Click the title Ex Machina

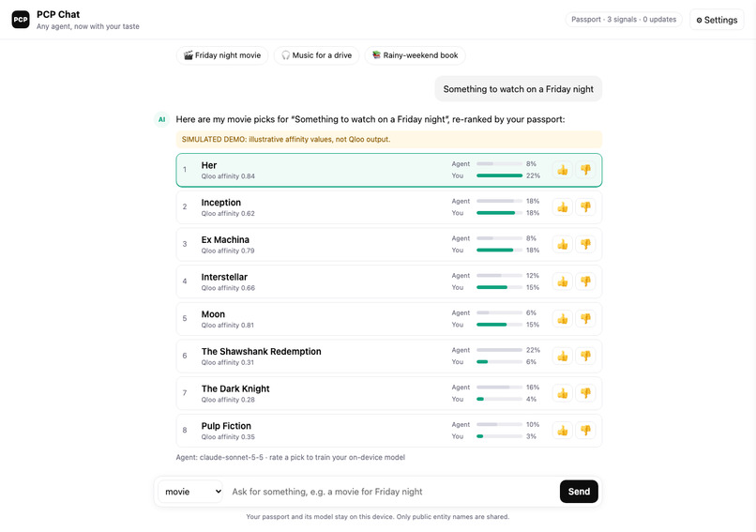pyautogui.click(x=225, y=239)
